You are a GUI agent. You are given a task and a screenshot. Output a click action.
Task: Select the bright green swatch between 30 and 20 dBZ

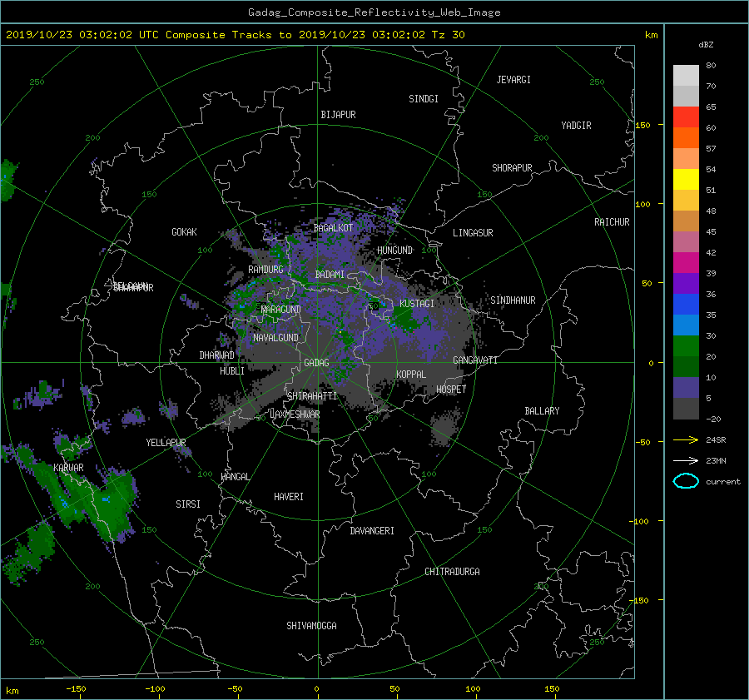686,345
